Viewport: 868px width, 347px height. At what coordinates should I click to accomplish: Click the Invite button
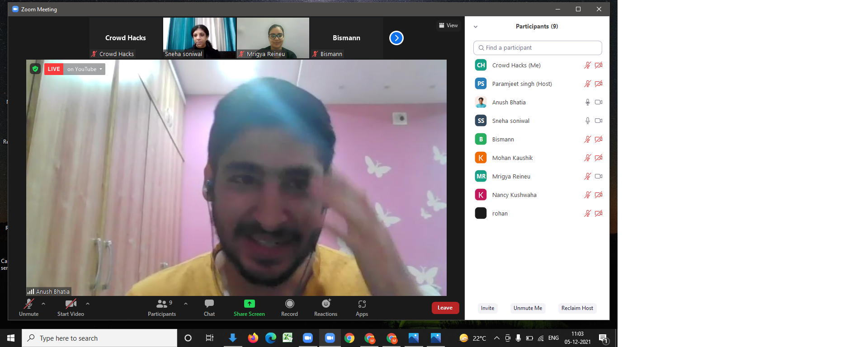pos(487,308)
